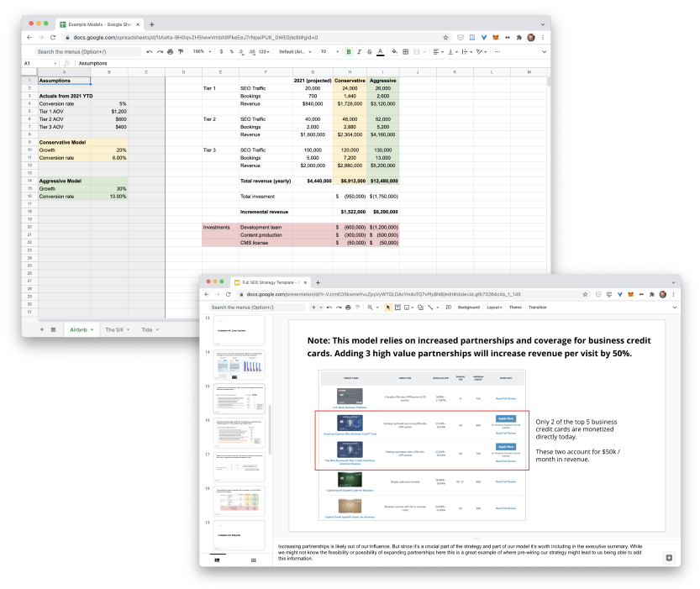The height and width of the screenshot is (589, 700).
Task: Switch to the Tide sheet tab
Action: 150,329
